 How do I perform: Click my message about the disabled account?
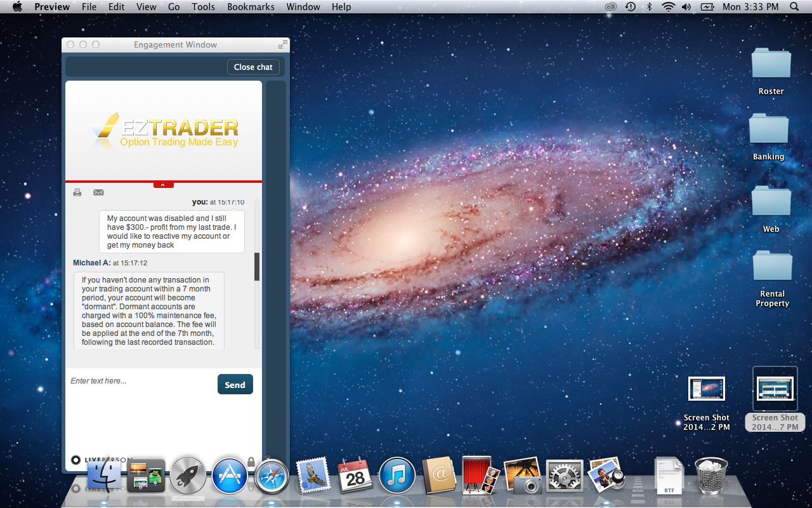tap(172, 232)
